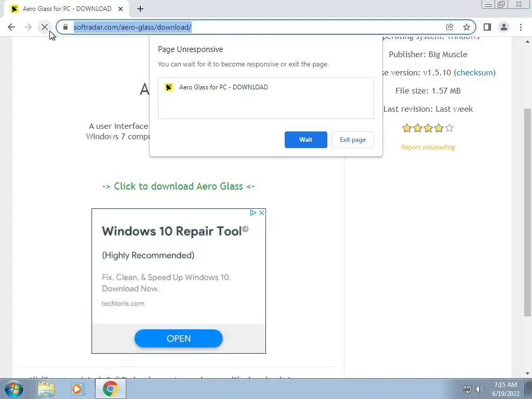532x399 pixels.
Task: Click the scrollbar up arrow
Action: pyautogui.click(x=528, y=42)
